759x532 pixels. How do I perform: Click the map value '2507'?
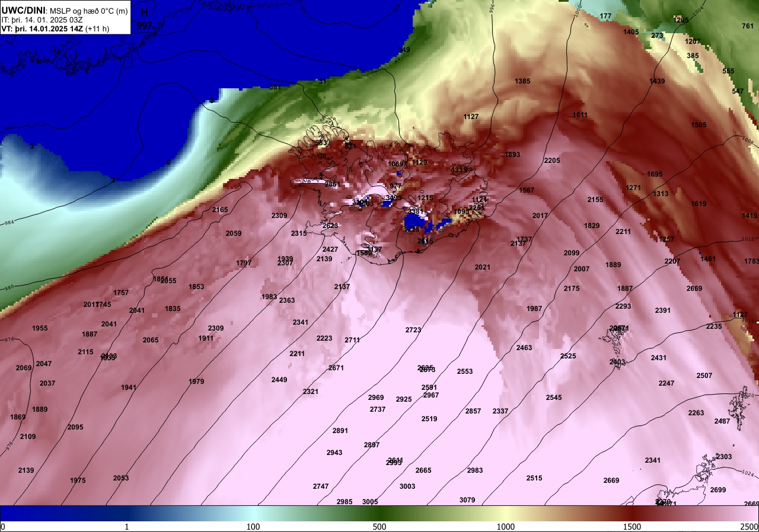tap(704, 376)
